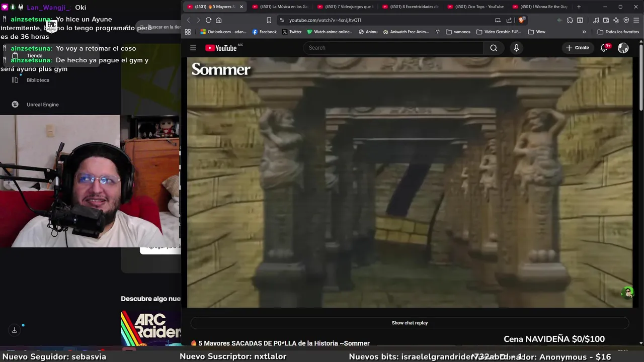The image size is (644, 362).
Task: Open the browser main menu
Action: [636, 20]
